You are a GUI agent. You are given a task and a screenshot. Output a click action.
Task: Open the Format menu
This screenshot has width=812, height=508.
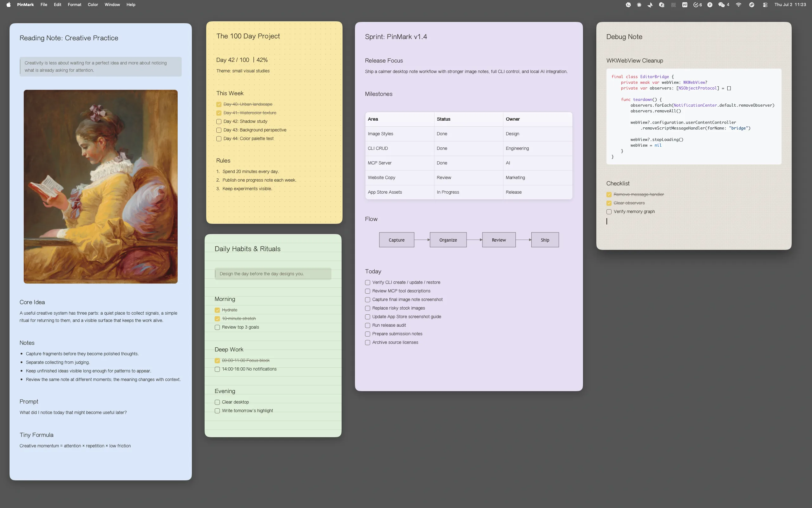pos(75,5)
